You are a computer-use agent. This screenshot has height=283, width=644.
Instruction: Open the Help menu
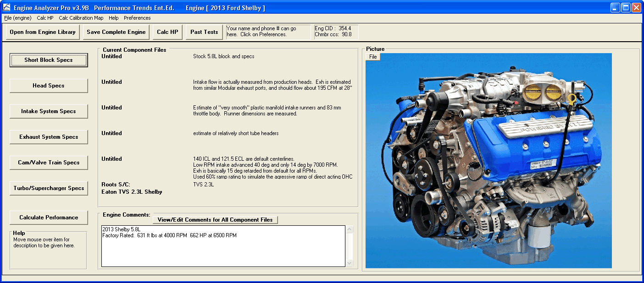pyautogui.click(x=113, y=18)
